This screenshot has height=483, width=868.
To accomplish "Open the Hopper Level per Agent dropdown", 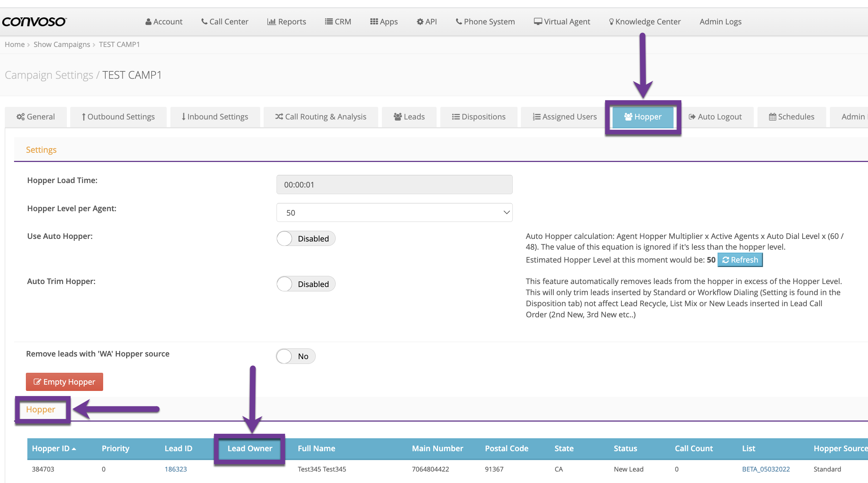I will click(394, 213).
